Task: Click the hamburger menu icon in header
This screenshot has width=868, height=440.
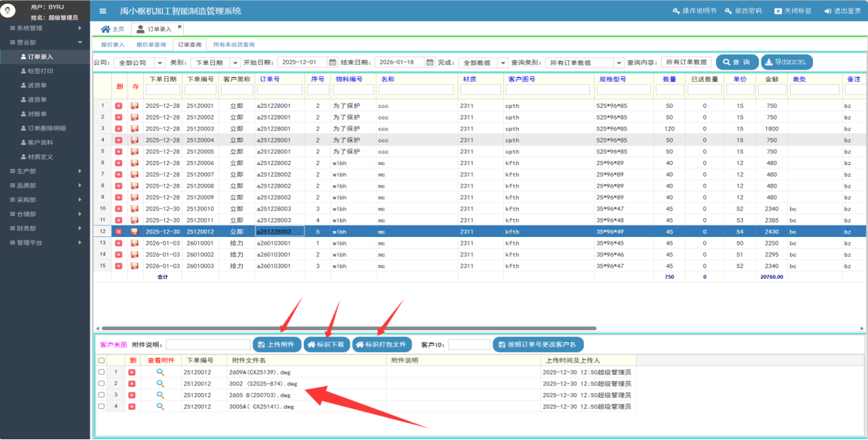Action: 102,12
